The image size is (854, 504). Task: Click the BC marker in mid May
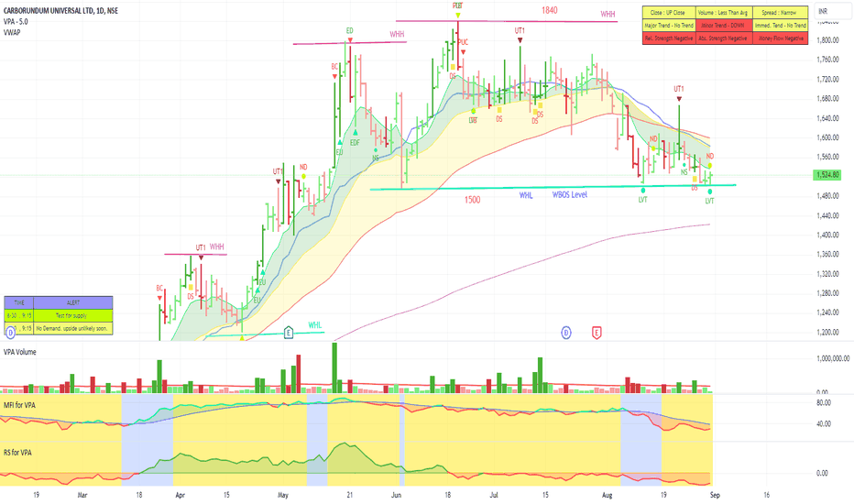pos(334,67)
